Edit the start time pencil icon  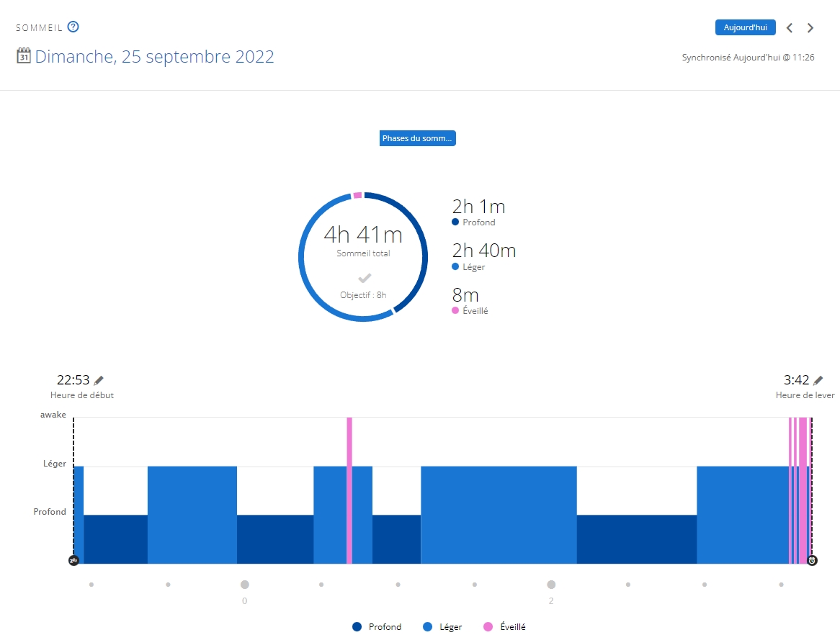coord(99,381)
